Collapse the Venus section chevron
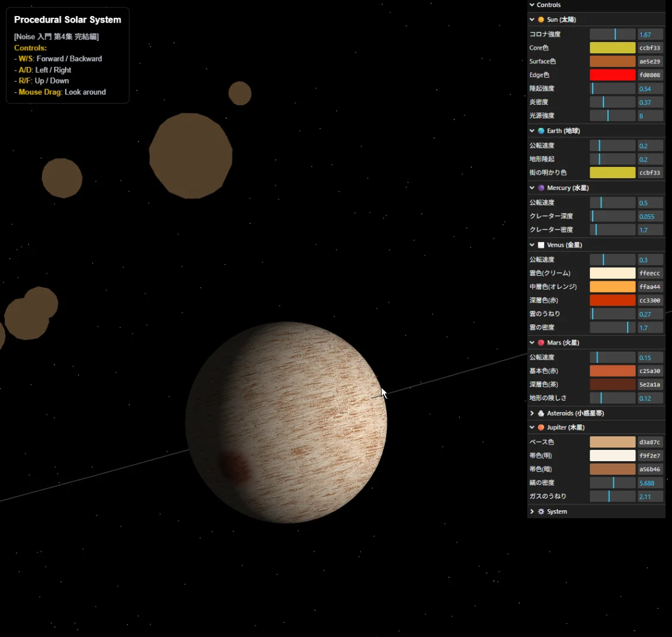This screenshot has width=672, height=637. pos(532,245)
